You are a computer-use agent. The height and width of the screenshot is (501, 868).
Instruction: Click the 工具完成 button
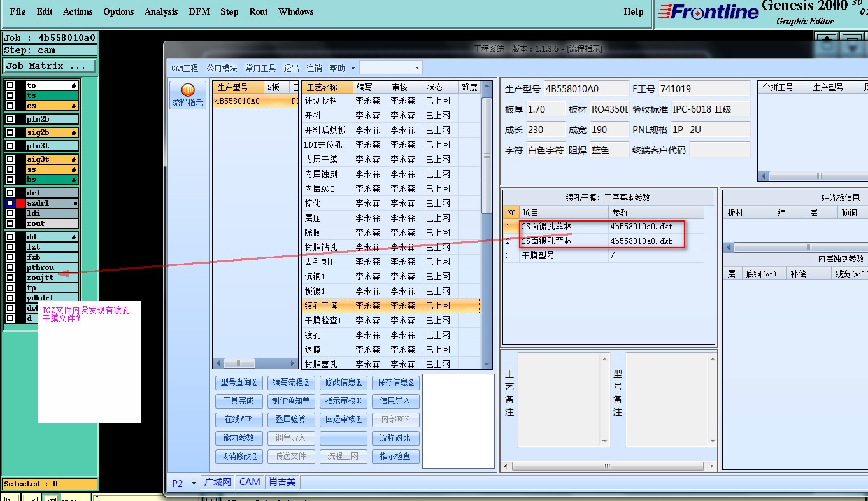click(239, 400)
